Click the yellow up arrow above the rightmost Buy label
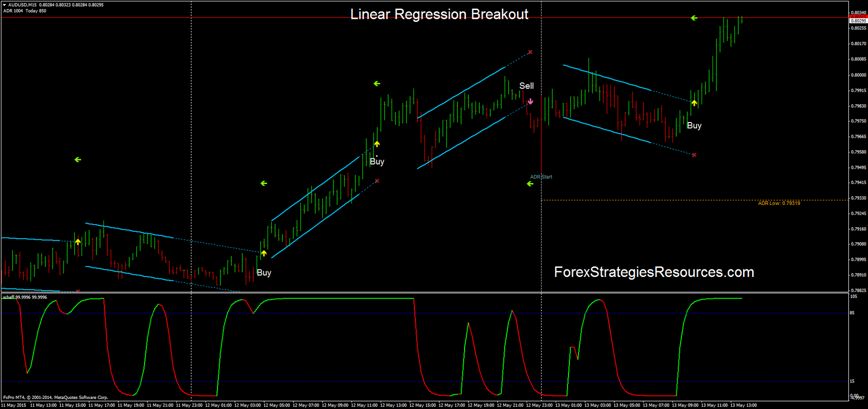 [x=694, y=103]
